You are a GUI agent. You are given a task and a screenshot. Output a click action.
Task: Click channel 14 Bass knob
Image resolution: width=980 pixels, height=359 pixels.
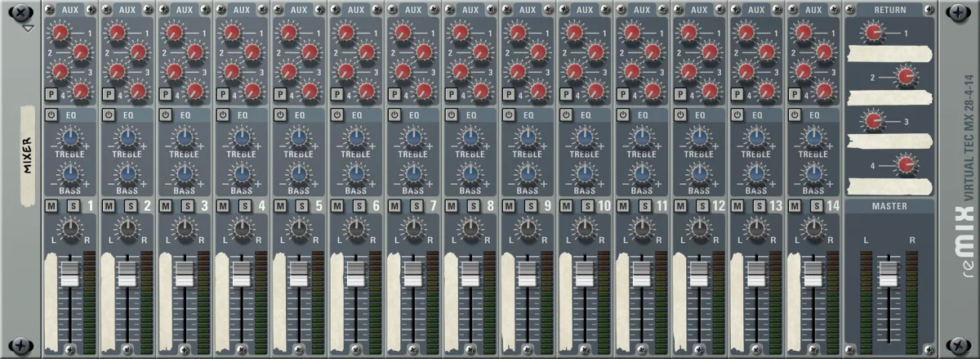pyautogui.click(x=813, y=173)
